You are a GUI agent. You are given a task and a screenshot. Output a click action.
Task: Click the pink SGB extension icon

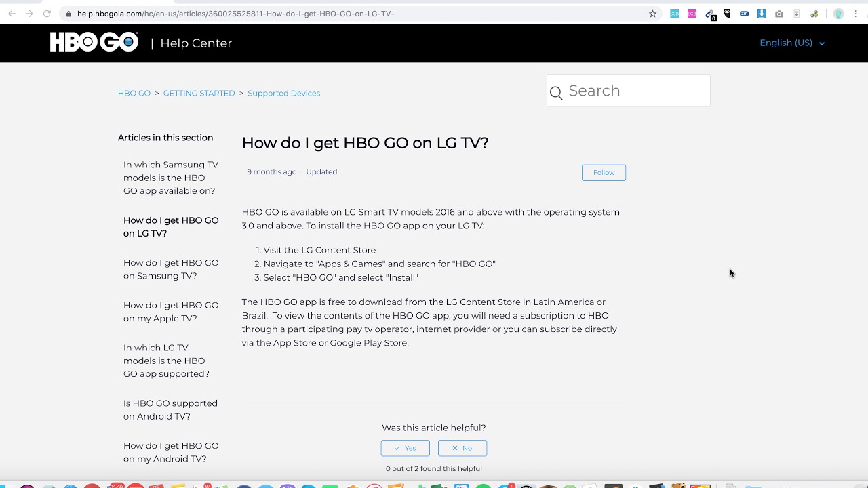click(692, 14)
